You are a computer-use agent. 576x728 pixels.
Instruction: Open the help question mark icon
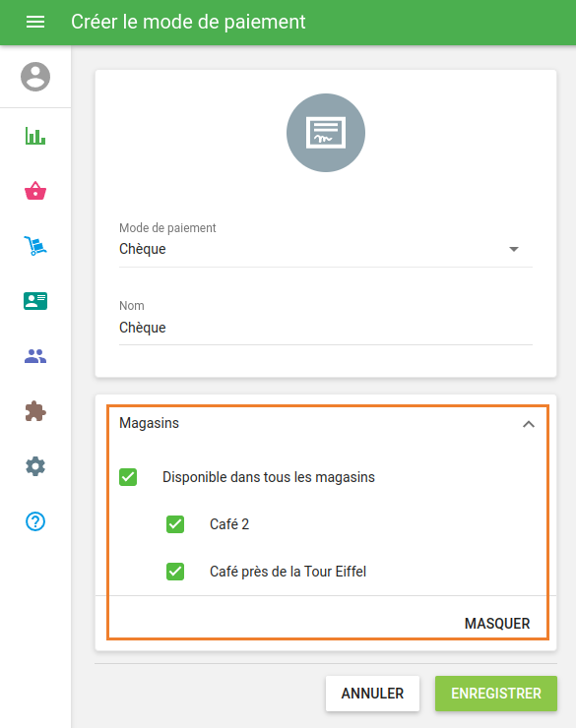pos(35,521)
